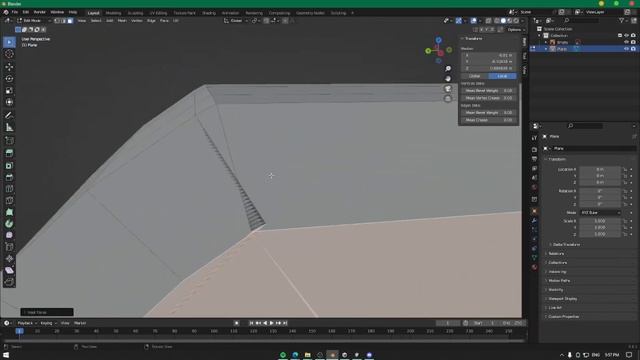The image size is (640, 360).
Task: Switch to face select mode
Action: (x=70, y=20)
